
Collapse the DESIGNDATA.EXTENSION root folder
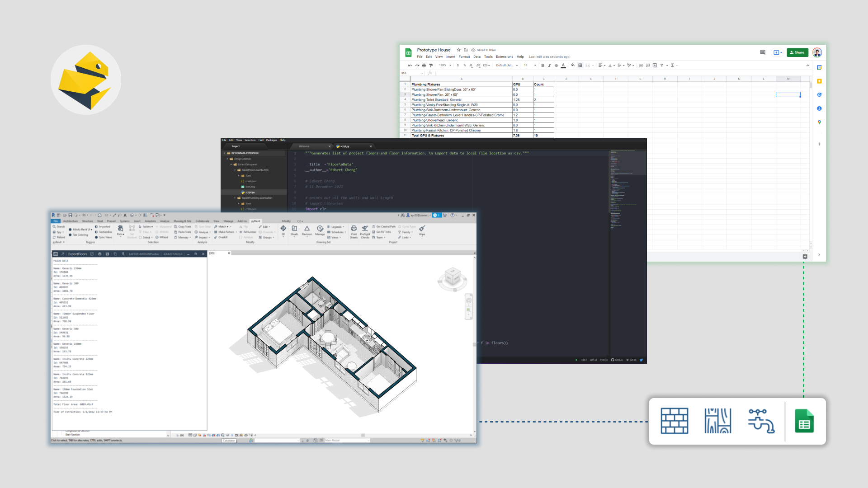[x=225, y=153]
